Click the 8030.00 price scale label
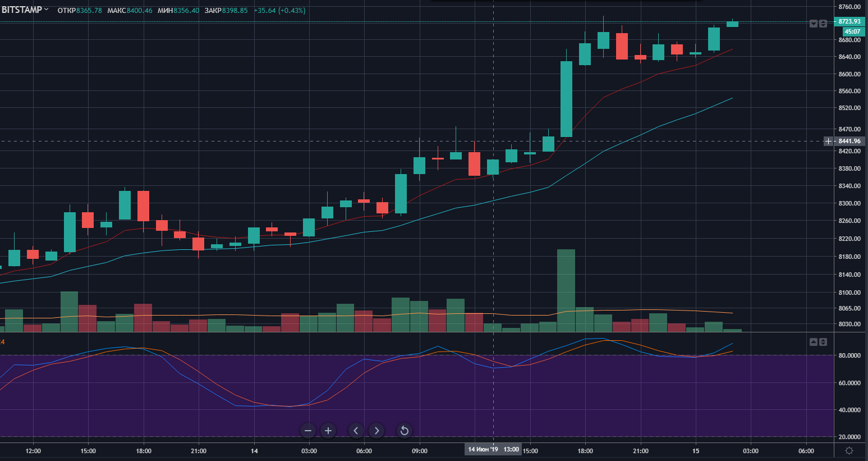Image resolution: width=868 pixels, height=461 pixels. pyautogui.click(x=849, y=324)
